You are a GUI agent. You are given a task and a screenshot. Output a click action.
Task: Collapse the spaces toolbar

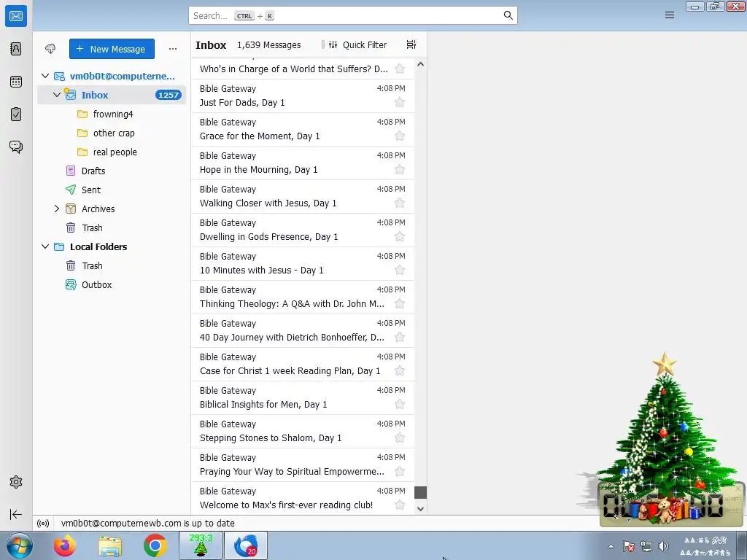16,514
